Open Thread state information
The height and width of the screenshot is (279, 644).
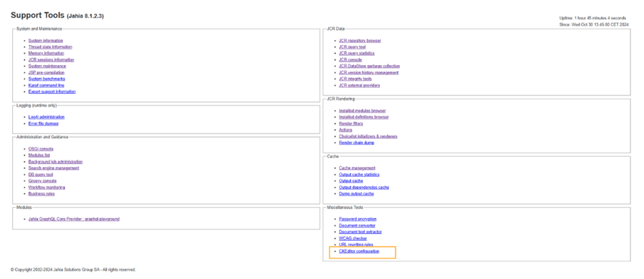point(50,47)
